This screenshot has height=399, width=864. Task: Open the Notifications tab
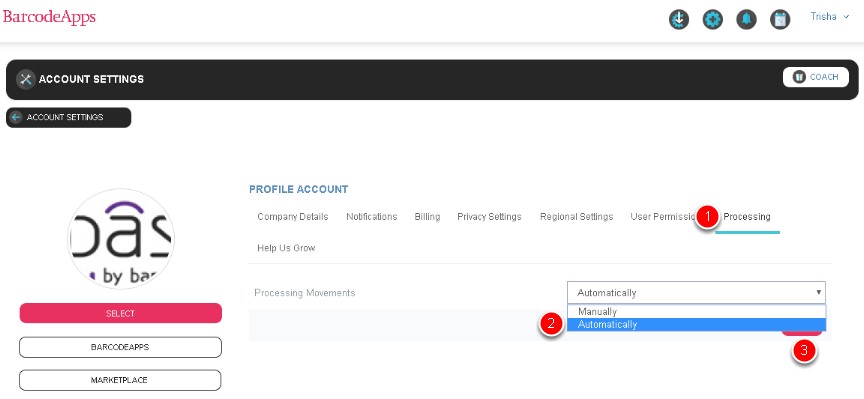[x=371, y=217]
